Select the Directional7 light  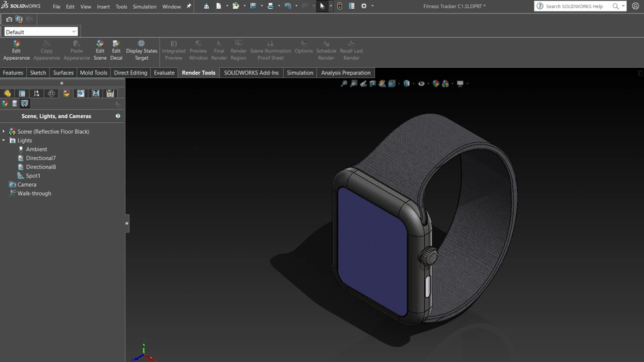(41, 158)
